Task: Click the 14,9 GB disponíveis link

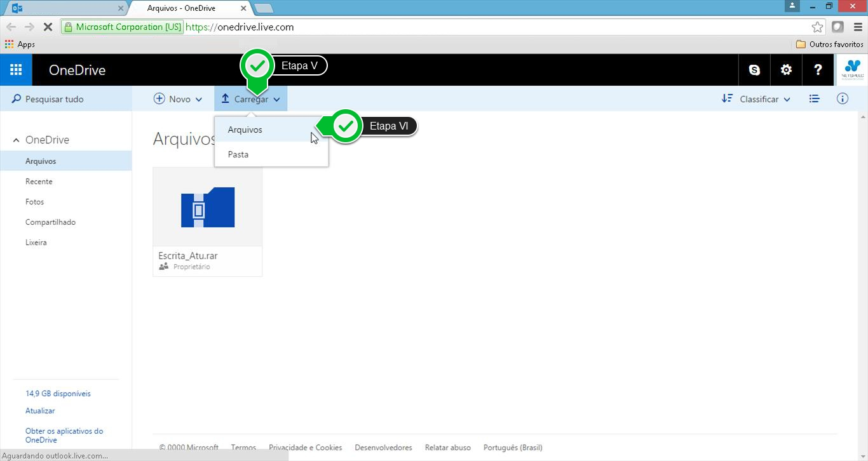Action: (x=58, y=394)
